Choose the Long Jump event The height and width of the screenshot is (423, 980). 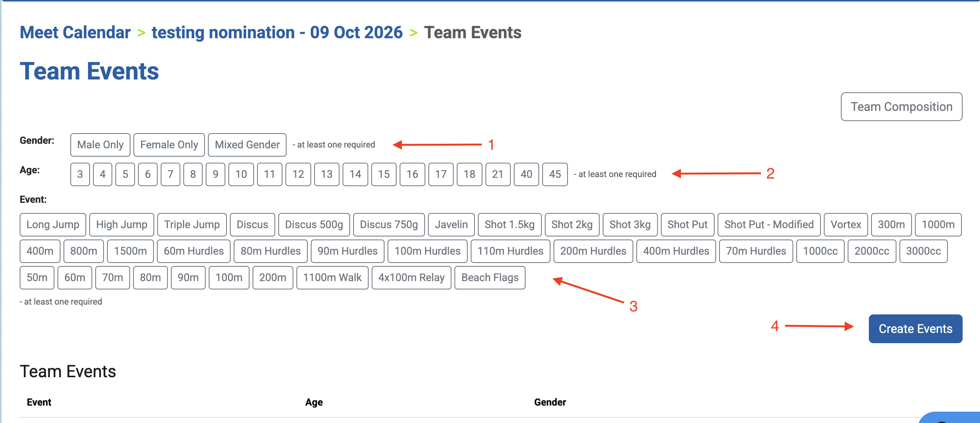pos(53,225)
